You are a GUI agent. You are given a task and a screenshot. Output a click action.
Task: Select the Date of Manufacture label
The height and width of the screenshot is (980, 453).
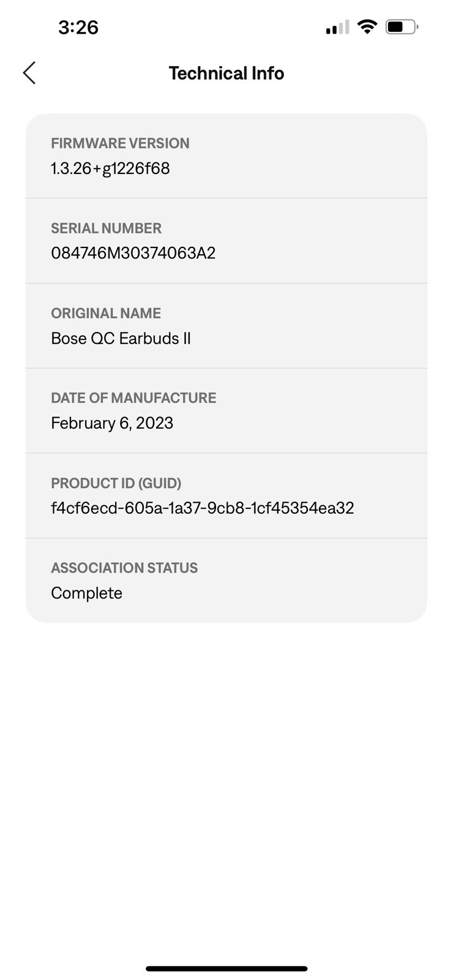(133, 398)
